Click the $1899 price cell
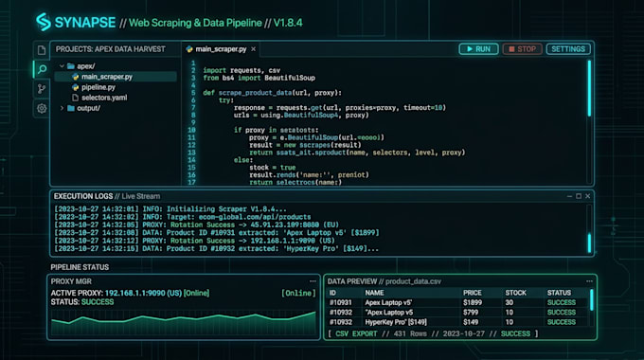 pos(473,302)
